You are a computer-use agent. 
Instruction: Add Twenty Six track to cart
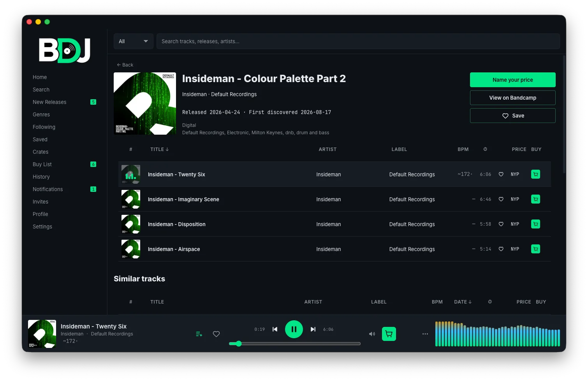tap(535, 174)
